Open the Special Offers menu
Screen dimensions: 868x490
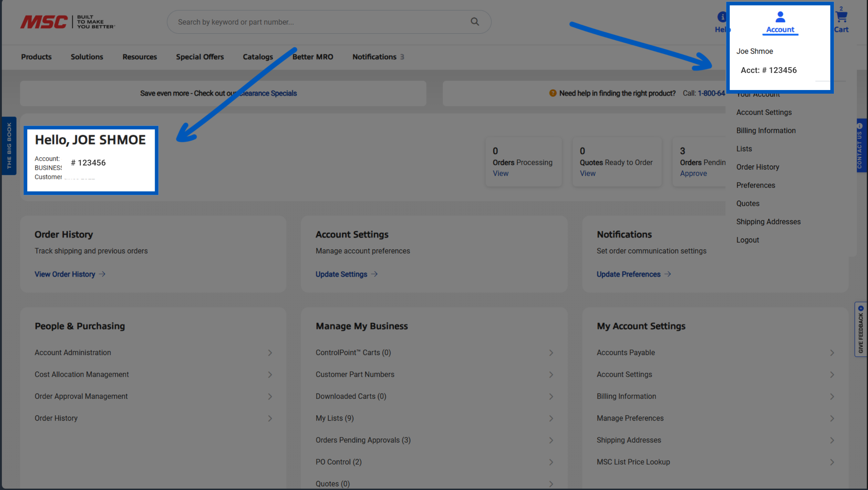pos(200,57)
